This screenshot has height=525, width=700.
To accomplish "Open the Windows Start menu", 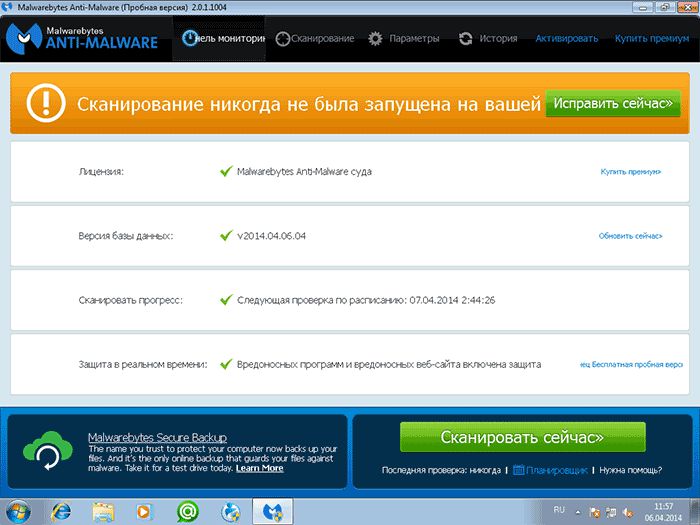I will [x=17, y=512].
